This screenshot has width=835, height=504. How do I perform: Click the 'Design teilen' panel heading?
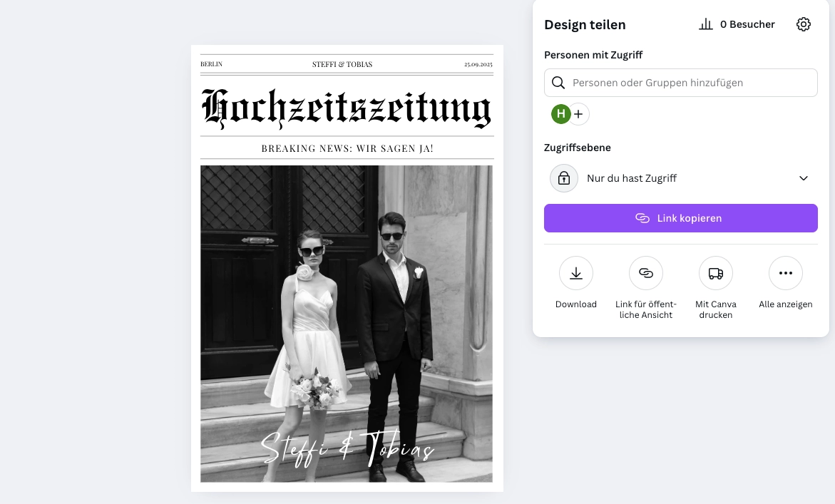585,24
